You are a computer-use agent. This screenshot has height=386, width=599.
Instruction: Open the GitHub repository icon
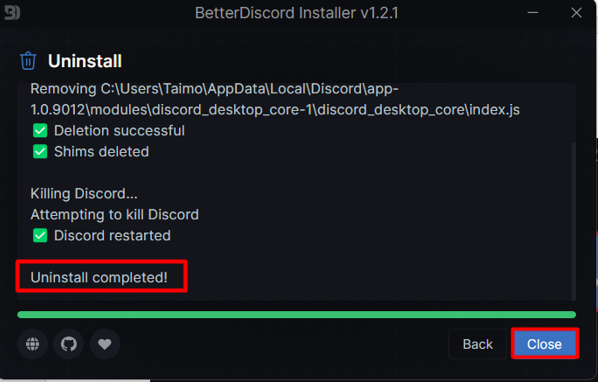tap(69, 344)
